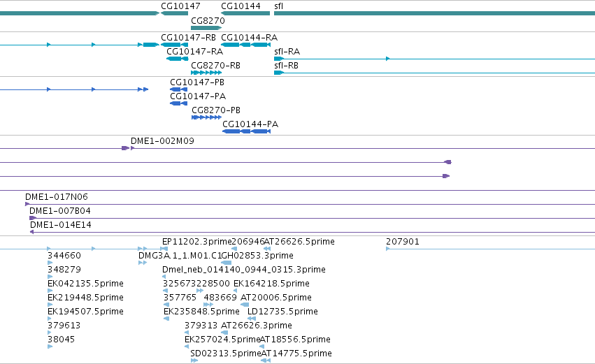The image size is (595, 364).
Task: Click the 38045 feature label
Action: click(61, 340)
